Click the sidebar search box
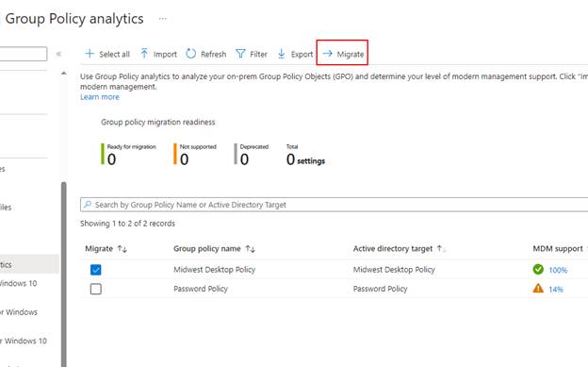The width and height of the screenshot is (588, 367). pyautogui.click(x=24, y=54)
